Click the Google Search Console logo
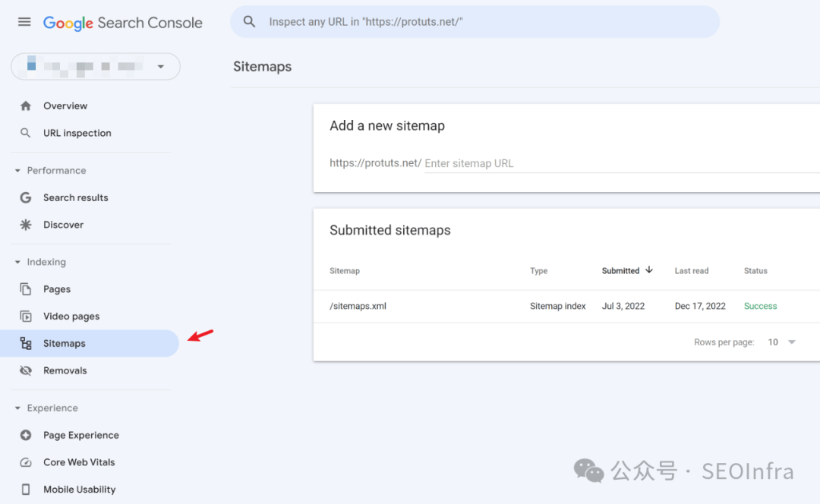The height and width of the screenshot is (504, 820). pyautogui.click(x=122, y=23)
